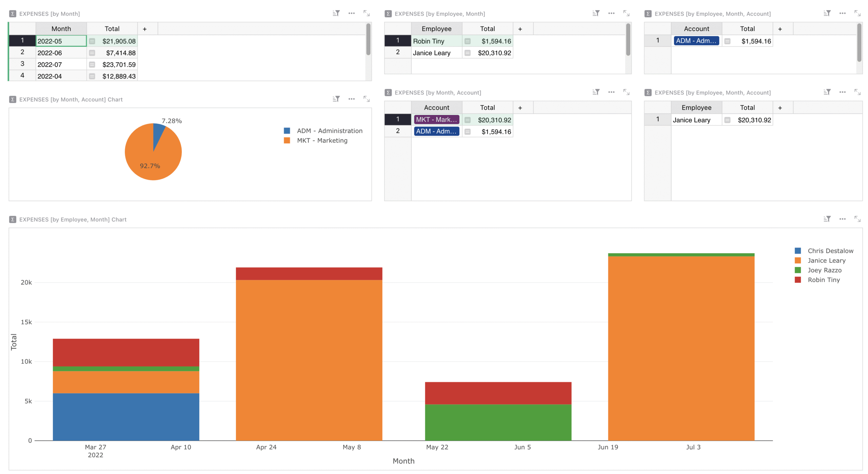Toggle ADM - Administration in the pie chart legend
This screenshot has width=868, height=474.
point(329,131)
